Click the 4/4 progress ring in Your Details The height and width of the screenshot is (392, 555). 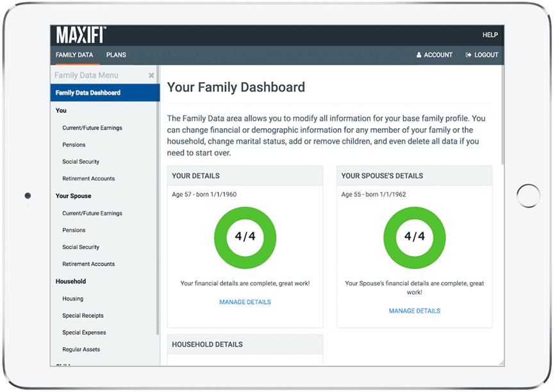(245, 238)
